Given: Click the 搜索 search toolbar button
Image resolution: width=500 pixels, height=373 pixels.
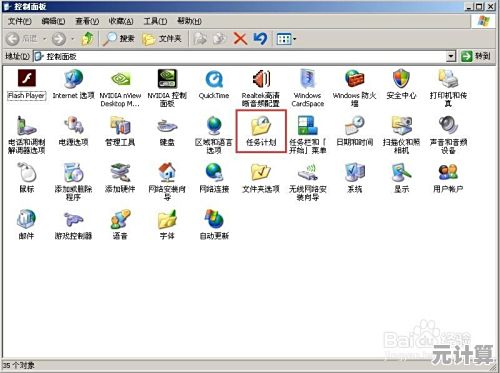Looking at the screenshot, I should [x=119, y=39].
